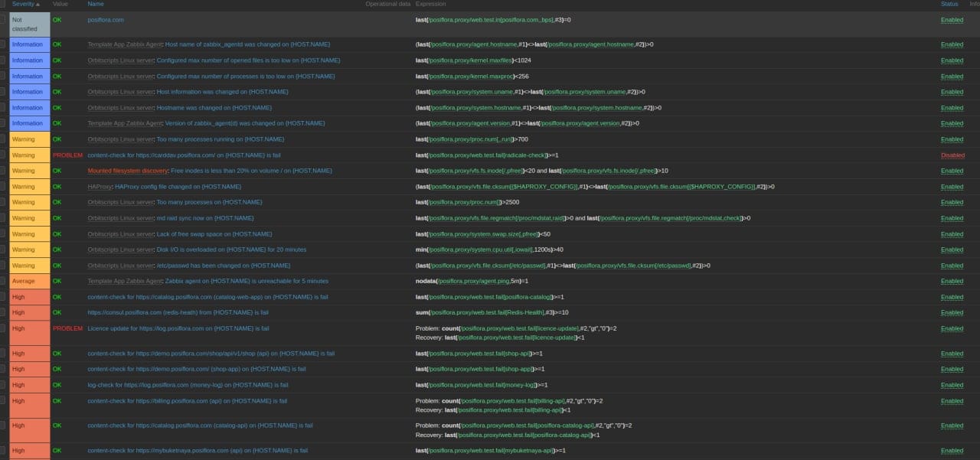The height and width of the screenshot is (460, 980).
Task: Open the 'Mounted filesystem discovery' rule link
Action: pos(128,171)
